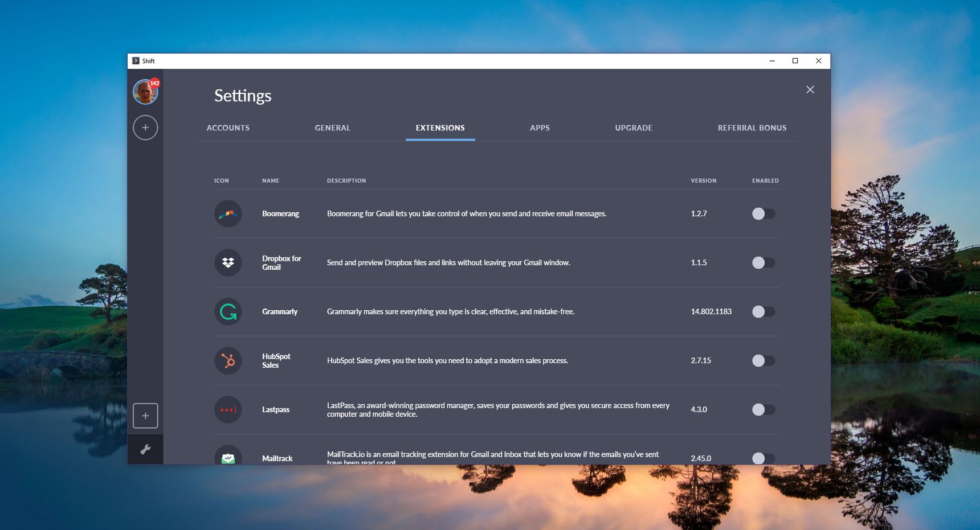The image size is (980, 530).
Task: Close the Settings panel with the X
Action: (810, 89)
